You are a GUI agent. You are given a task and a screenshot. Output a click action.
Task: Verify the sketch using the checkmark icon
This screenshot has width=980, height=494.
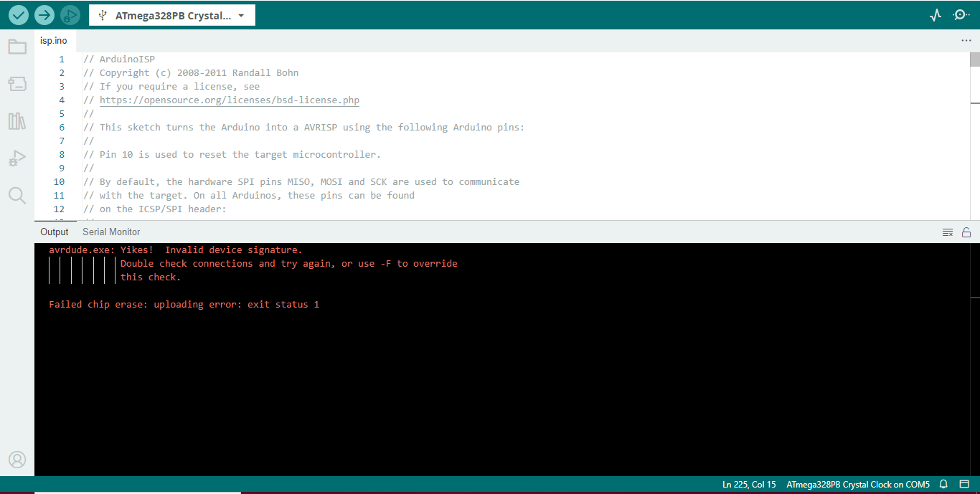19,14
